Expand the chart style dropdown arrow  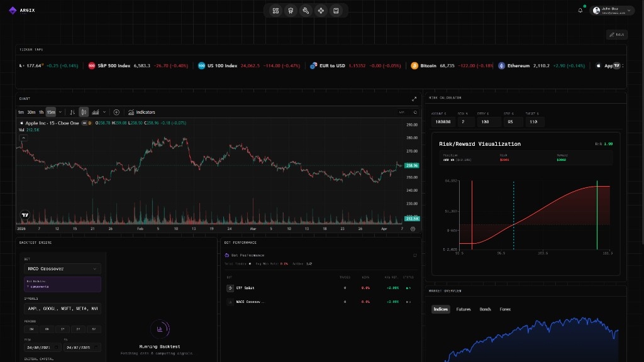pos(104,112)
